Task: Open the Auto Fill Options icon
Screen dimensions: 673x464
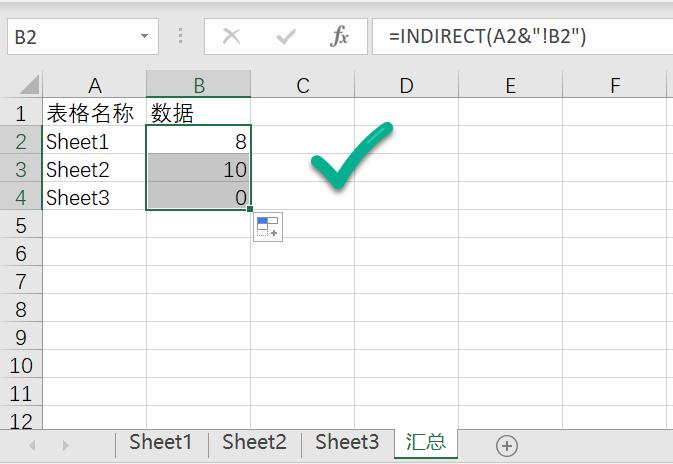Action: [268, 227]
